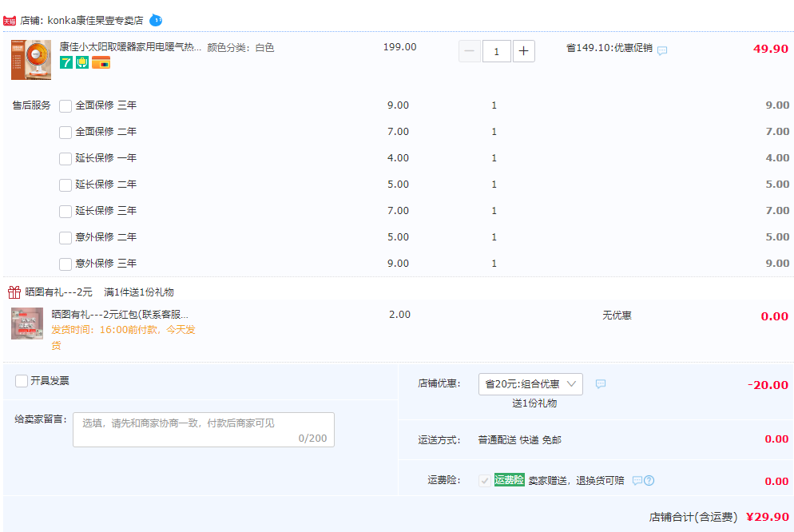Click the -20.00 store discount amount
The image size is (794, 532).
pyautogui.click(x=768, y=385)
